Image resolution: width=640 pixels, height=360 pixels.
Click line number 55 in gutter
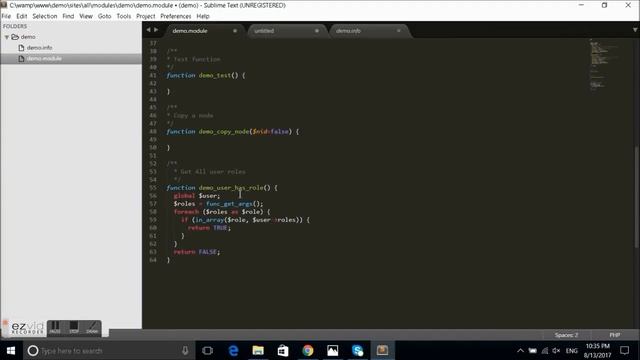[x=153, y=188]
